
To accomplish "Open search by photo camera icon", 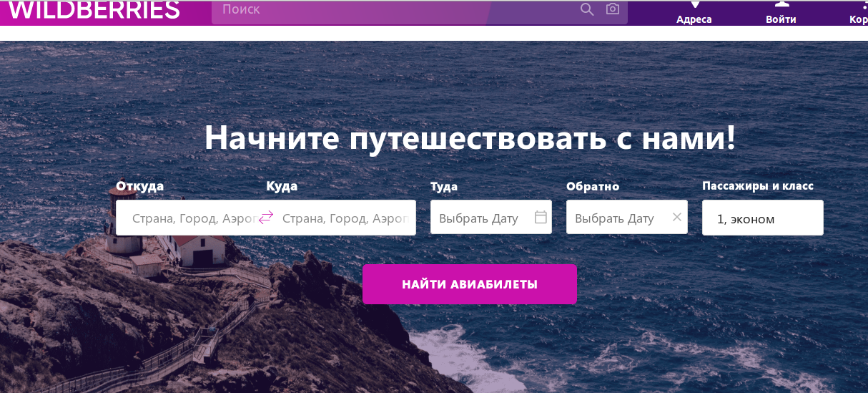I will pyautogui.click(x=612, y=9).
